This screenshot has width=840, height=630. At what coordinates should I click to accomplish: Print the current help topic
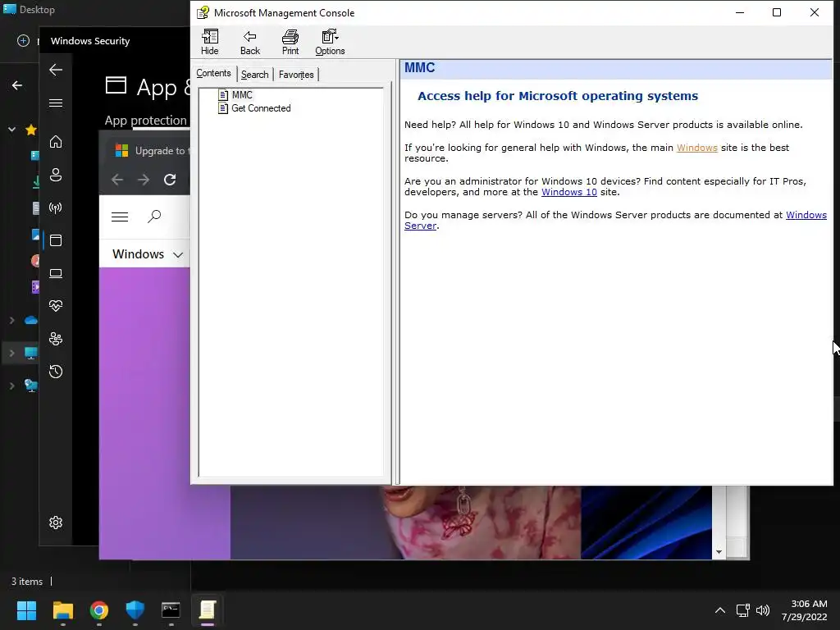290,43
